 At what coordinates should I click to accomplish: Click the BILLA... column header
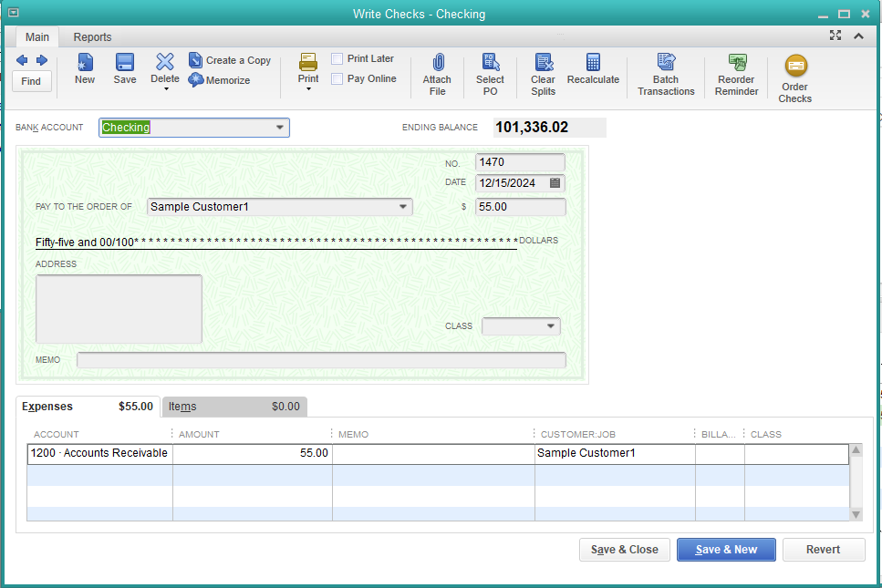click(x=719, y=435)
